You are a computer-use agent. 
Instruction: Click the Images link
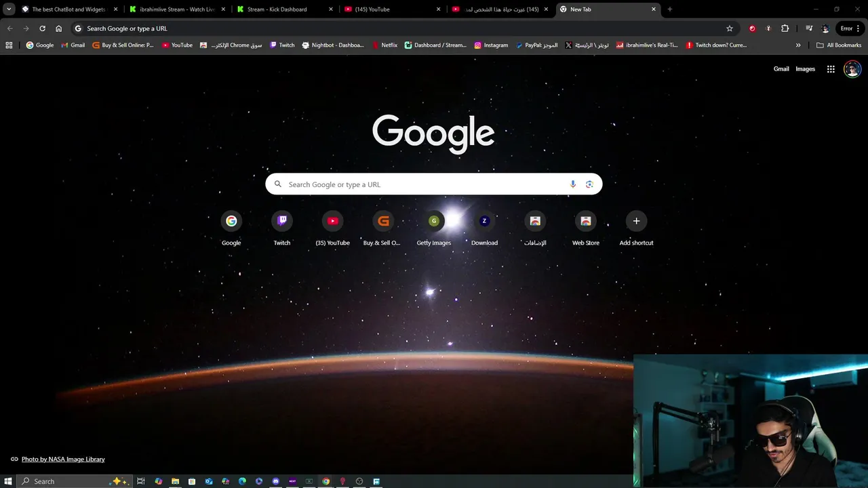tap(805, 69)
